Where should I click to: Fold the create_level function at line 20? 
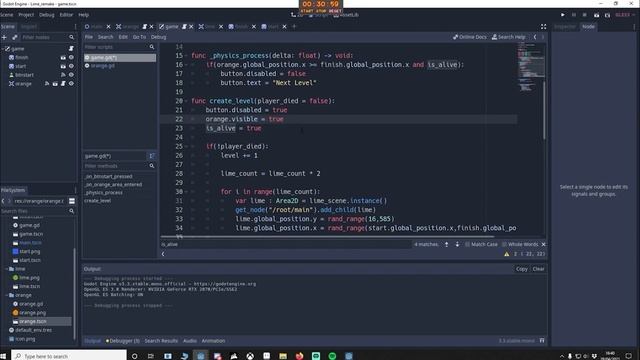click(x=187, y=101)
